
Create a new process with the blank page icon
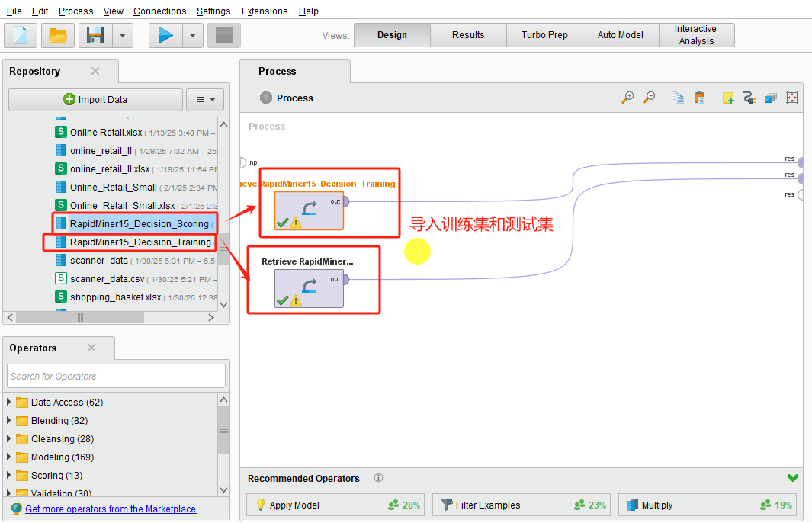[21, 35]
